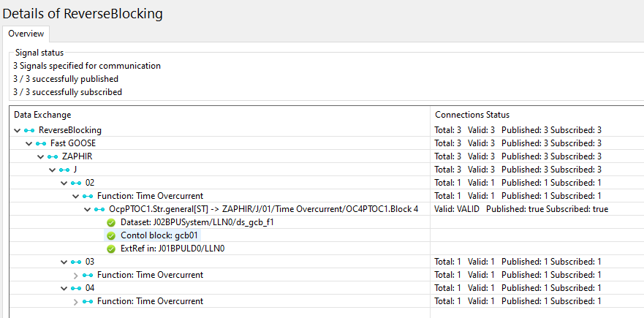The width and height of the screenshot is (644, 318).
Task: Select the Contol block: gcb01 row
Action: click(x=159, y=235)
